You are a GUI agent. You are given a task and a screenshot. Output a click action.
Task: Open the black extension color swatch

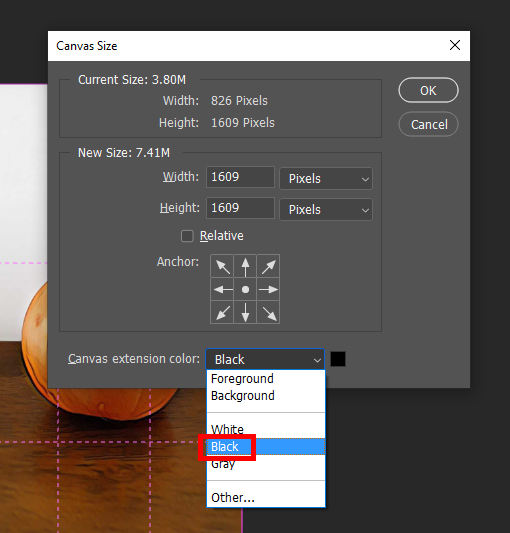point(338,359)
